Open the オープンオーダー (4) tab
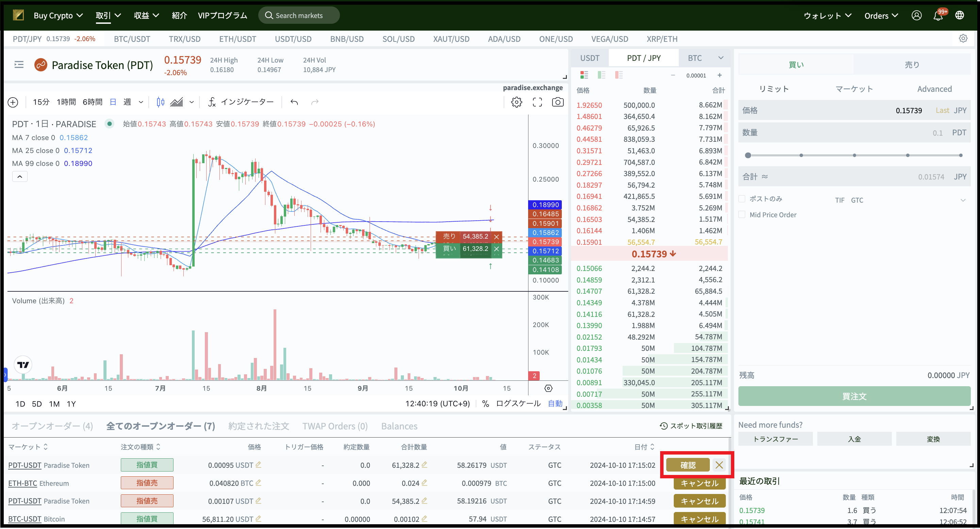Image resolution: width=980 pixels, height=529 pixels. tap(52, 426)
